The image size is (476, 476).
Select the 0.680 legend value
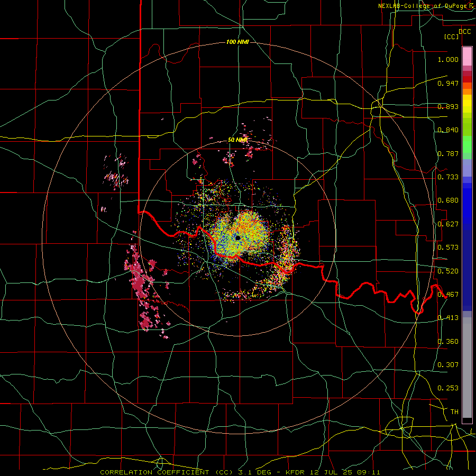448,200
